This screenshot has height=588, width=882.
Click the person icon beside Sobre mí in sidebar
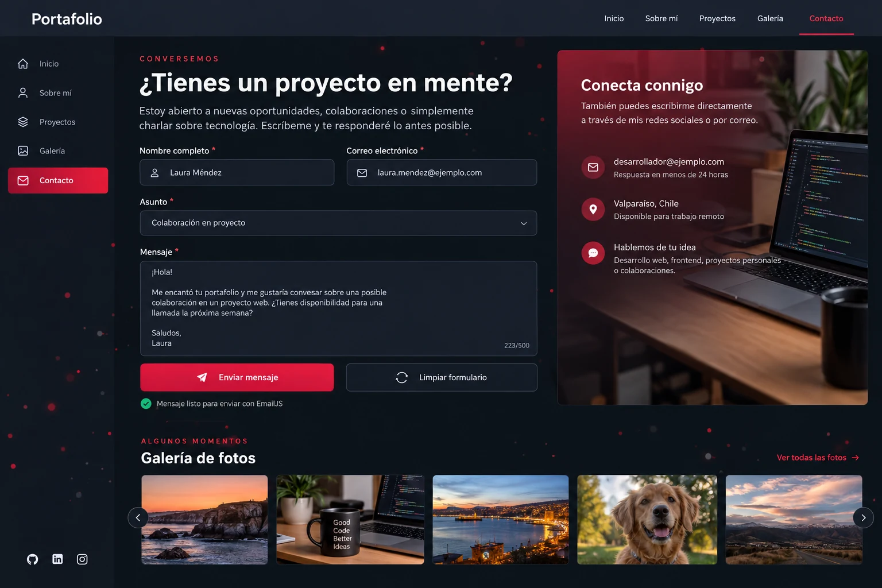[x=23, y=93]
